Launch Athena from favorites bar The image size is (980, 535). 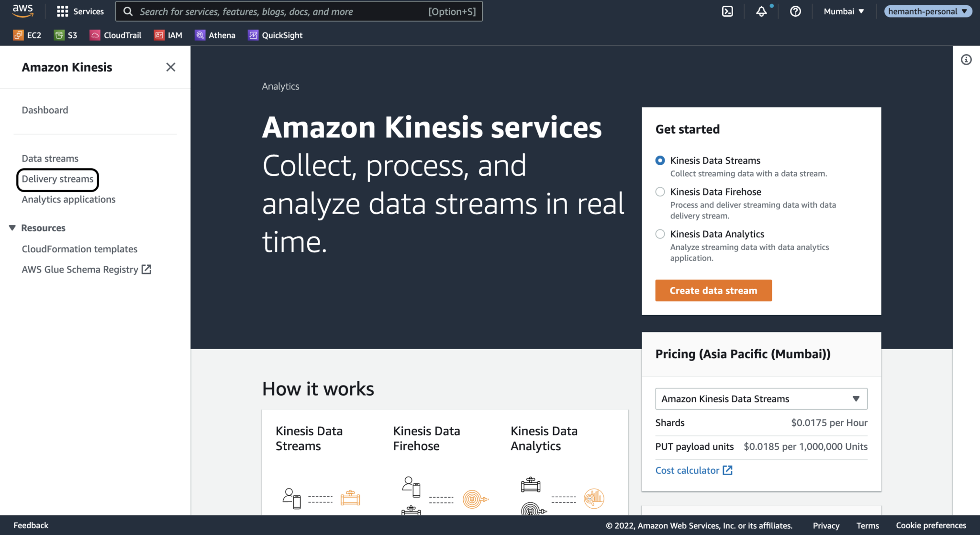pos(215,34)
